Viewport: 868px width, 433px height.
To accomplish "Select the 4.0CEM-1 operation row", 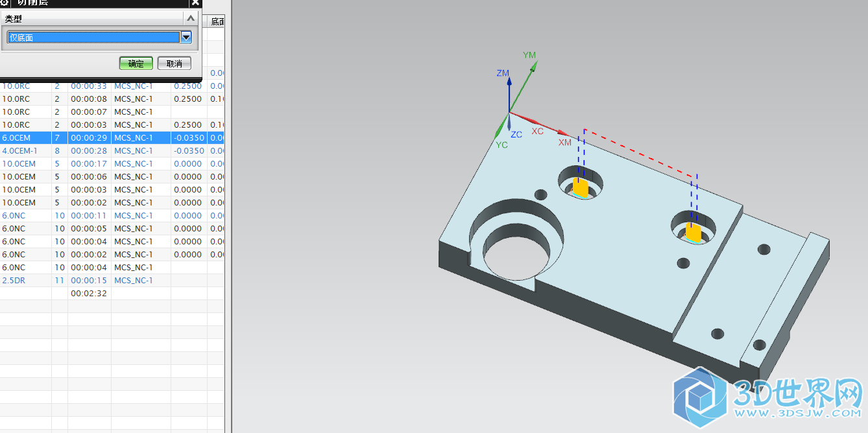I will tap(112, 150).
